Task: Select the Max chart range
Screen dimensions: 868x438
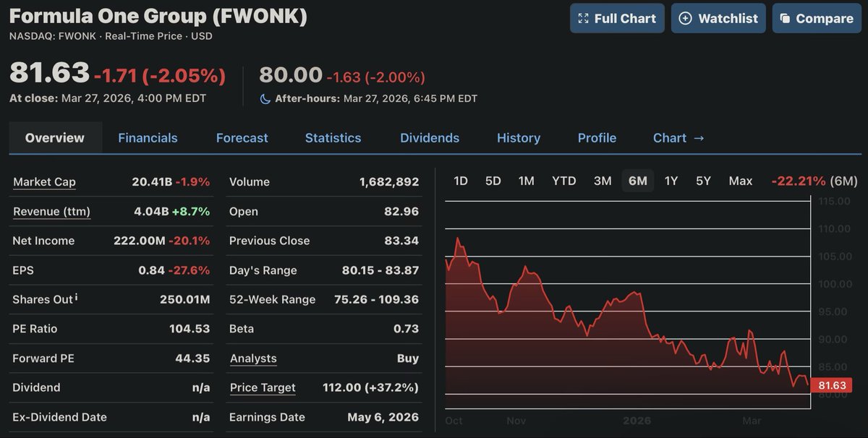Action: 741,181
